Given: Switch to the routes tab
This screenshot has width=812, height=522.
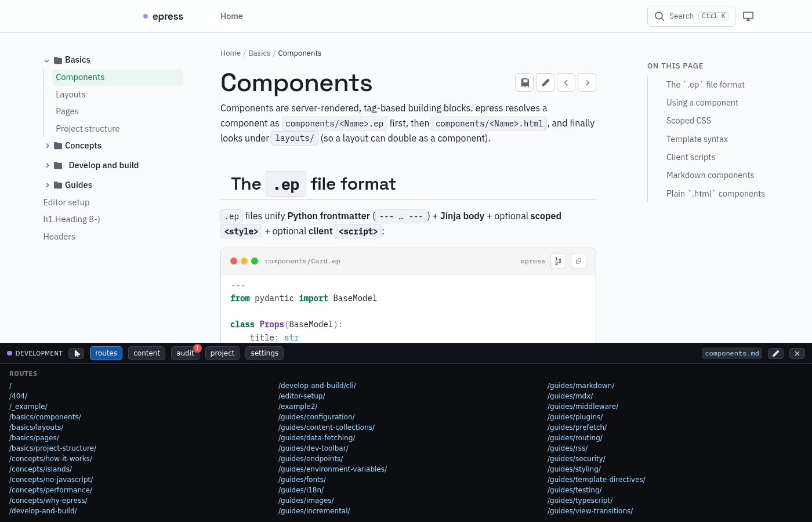Looking at the screenshot, I should [x=106, y=353].
